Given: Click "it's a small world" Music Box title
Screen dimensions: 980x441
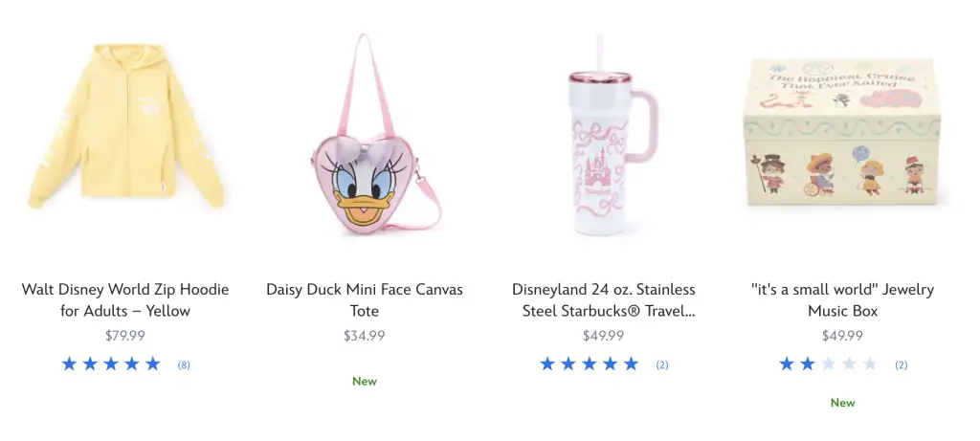Looking at the screenshot, I should point(842,299).
